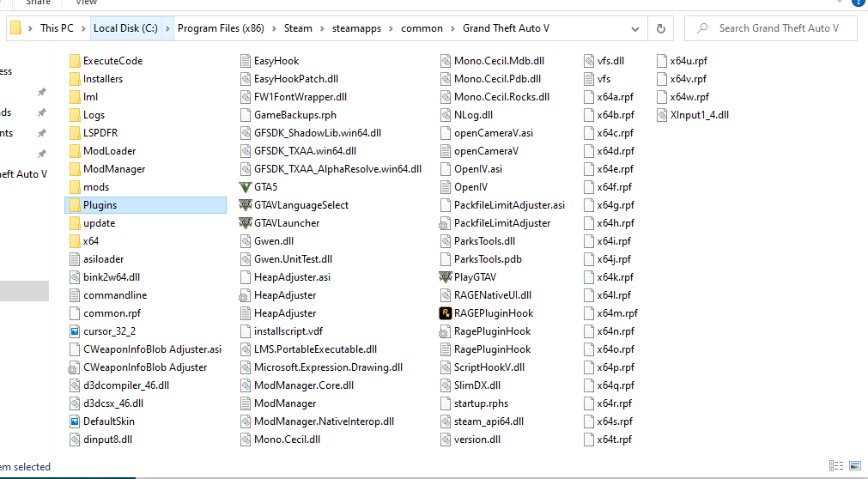The image size is (868, 479).
Task: Switch to large icons view in the status bar
Action: click(855, 466)
